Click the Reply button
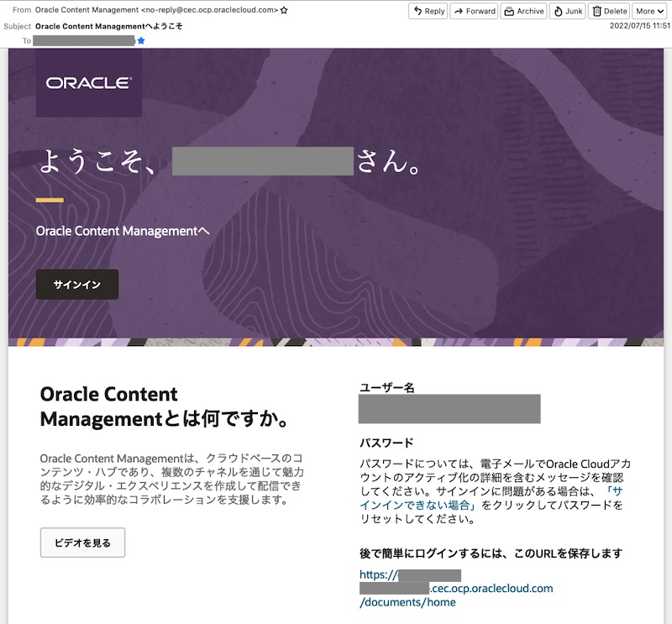Screen dimensions: 672x624 (428, 11)
